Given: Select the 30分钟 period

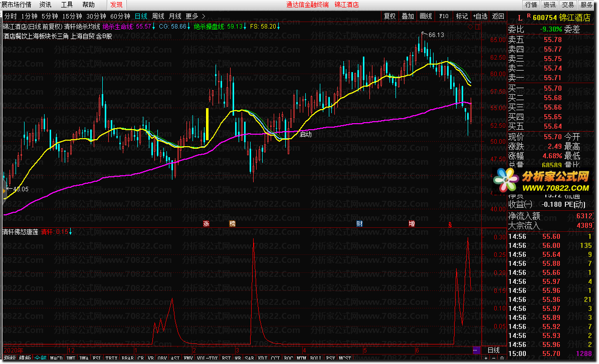Looking at the screenshot, I should coord(96,16).
